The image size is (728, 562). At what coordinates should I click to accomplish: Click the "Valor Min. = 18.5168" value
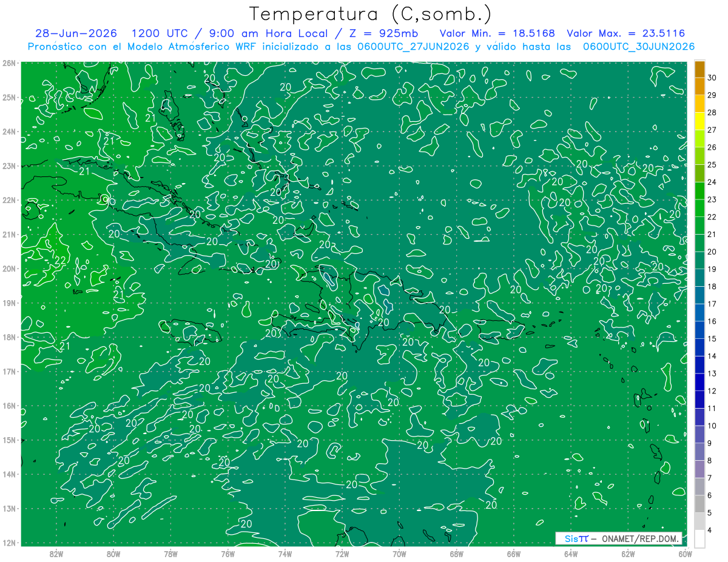(x=497, y=33)
